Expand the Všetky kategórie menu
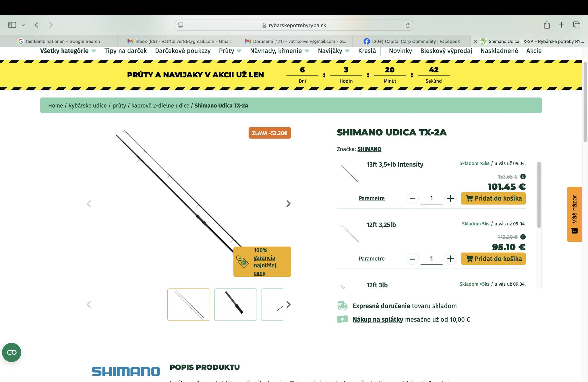 pyautogui.click(x=68, y=51)
